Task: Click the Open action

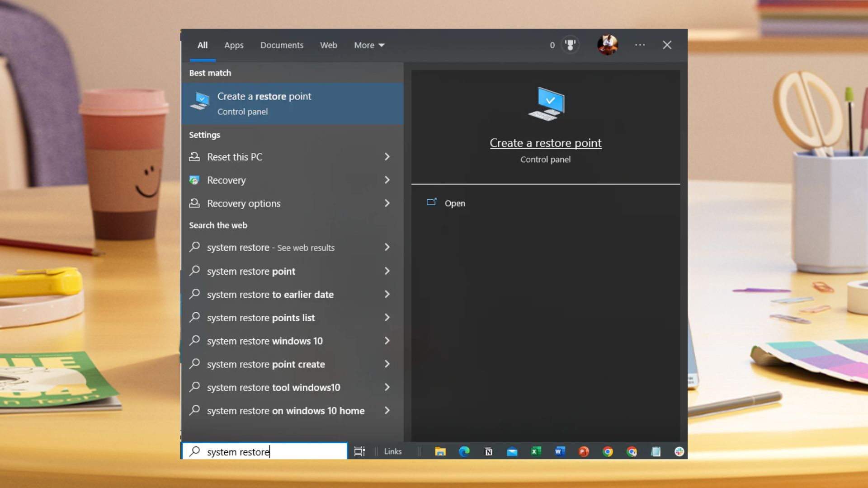Action: [455, 203]
